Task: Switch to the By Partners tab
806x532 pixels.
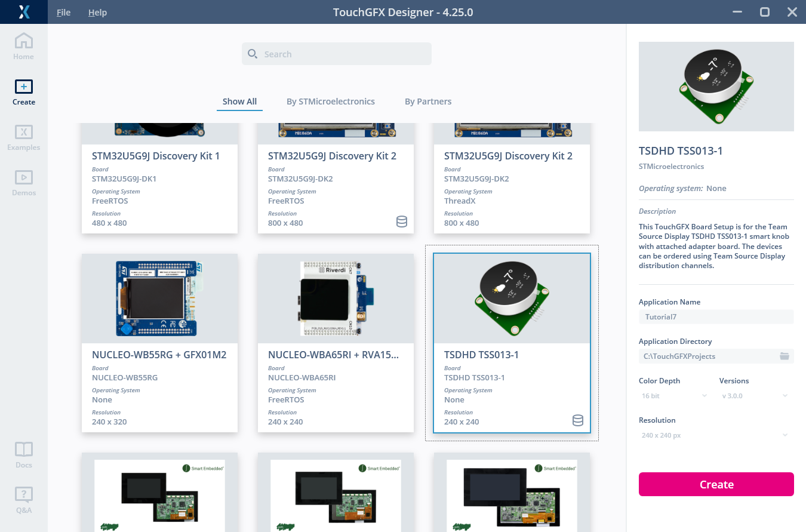Action: click(x=427, y=102)
